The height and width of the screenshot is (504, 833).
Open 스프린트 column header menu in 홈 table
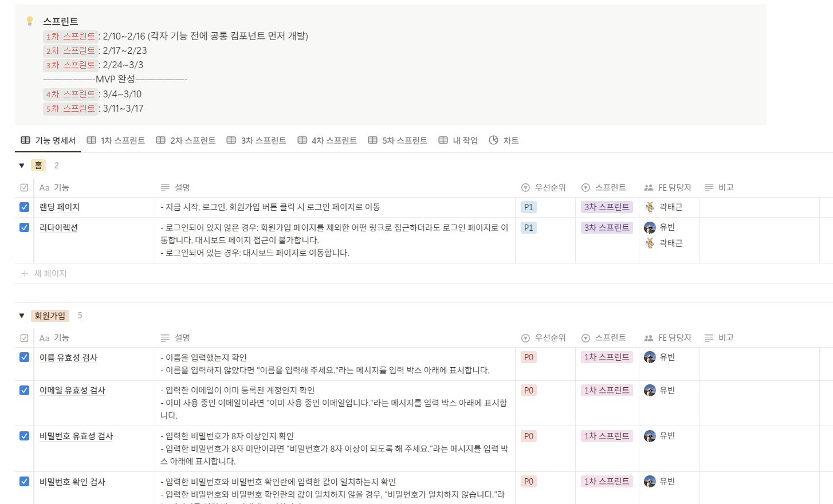click(x=610, y=188)
